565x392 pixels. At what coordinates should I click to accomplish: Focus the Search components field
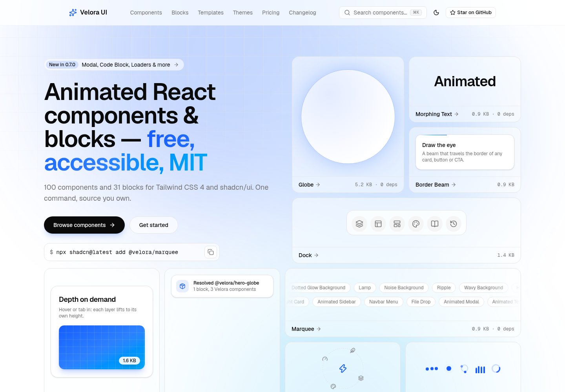click(383, 13)
